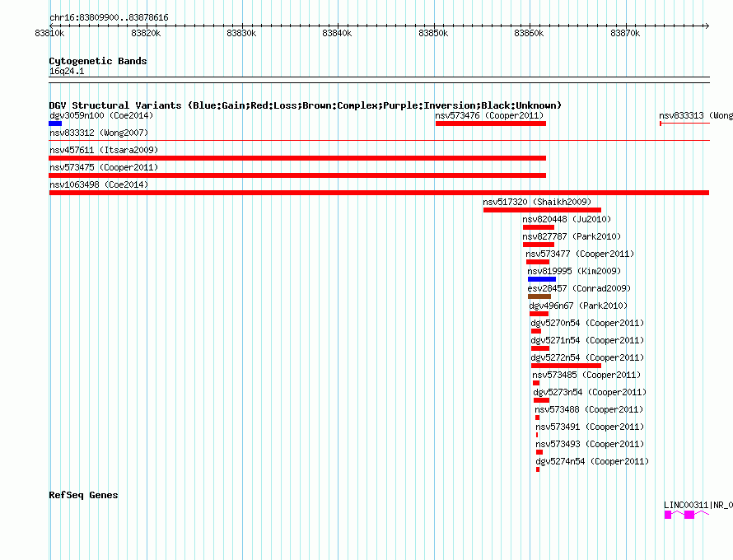Screen dimensions: 733x560
Task: Select the nsv833312 (Wong2007) label
Action: (x=99, y=133)
